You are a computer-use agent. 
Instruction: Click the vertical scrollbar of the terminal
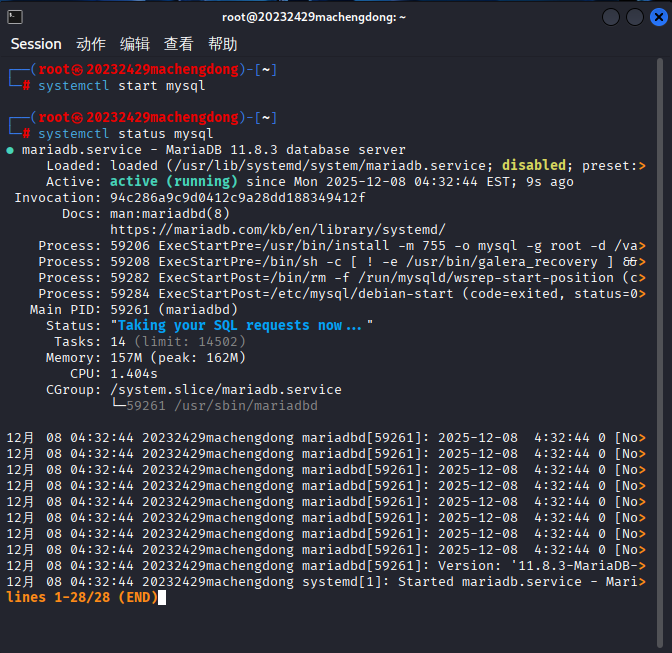tap(660, 351)
